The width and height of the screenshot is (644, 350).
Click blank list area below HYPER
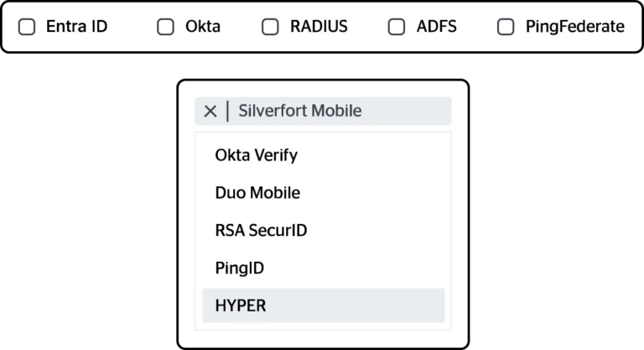(323, 326)
